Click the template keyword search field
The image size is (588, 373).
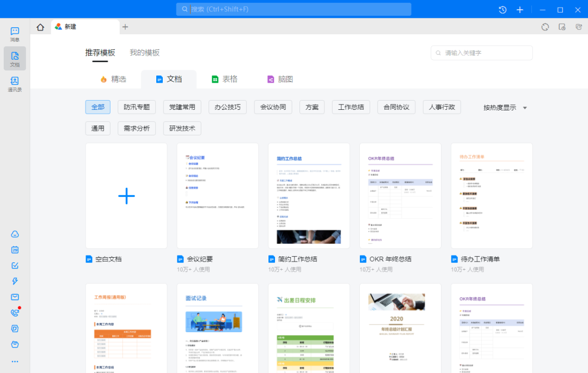pyautogui.click(x=481, y=53)
